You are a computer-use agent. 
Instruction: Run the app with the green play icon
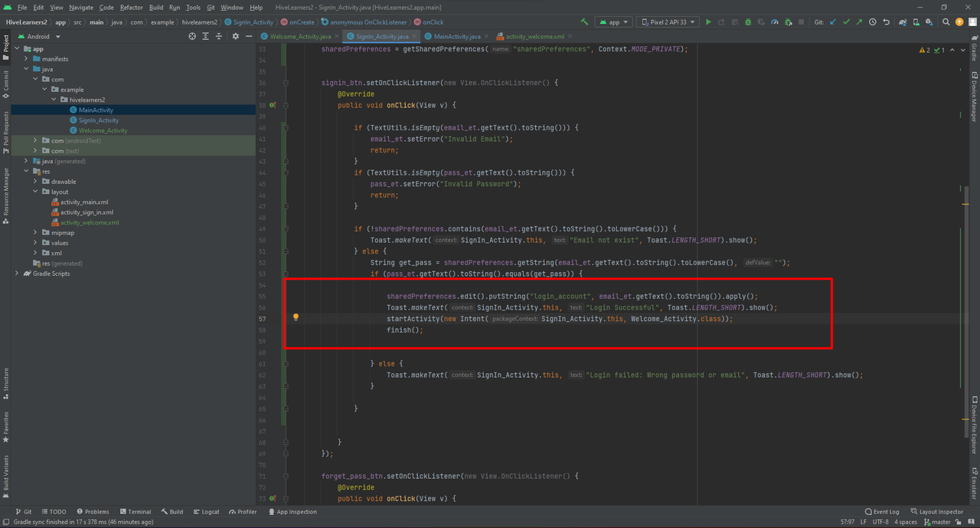tap(708, 22)
